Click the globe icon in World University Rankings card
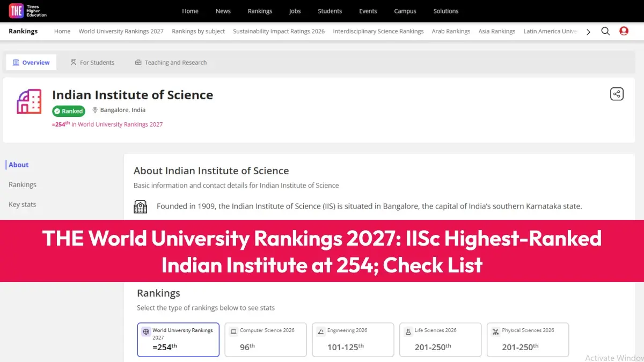 click(146, 332)
